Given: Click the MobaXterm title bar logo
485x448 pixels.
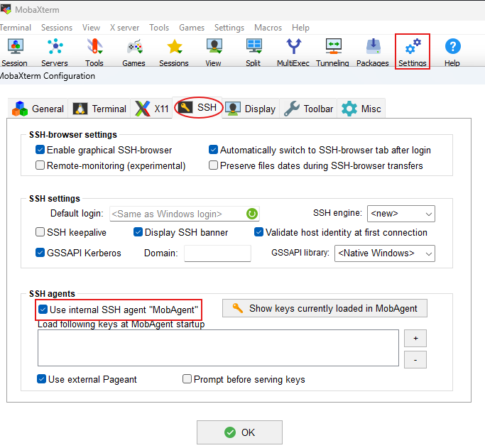Looking at the screenshot, I should tap(6, 9).
